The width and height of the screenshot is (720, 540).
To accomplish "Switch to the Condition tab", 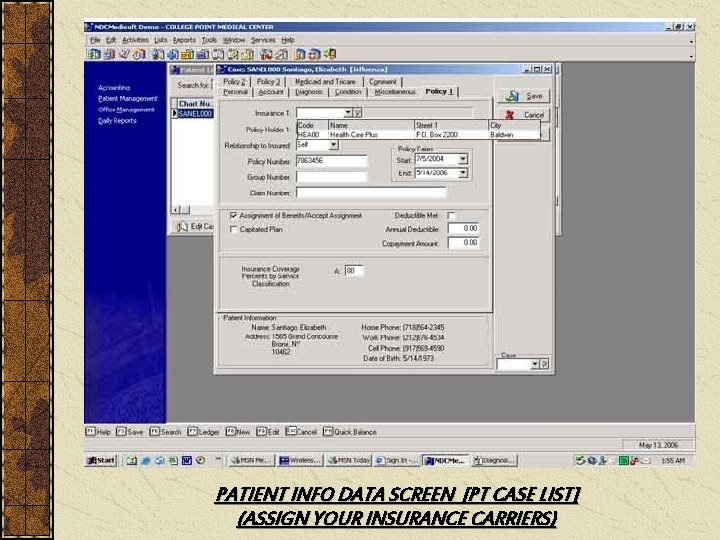I will (x=348, y=92).
